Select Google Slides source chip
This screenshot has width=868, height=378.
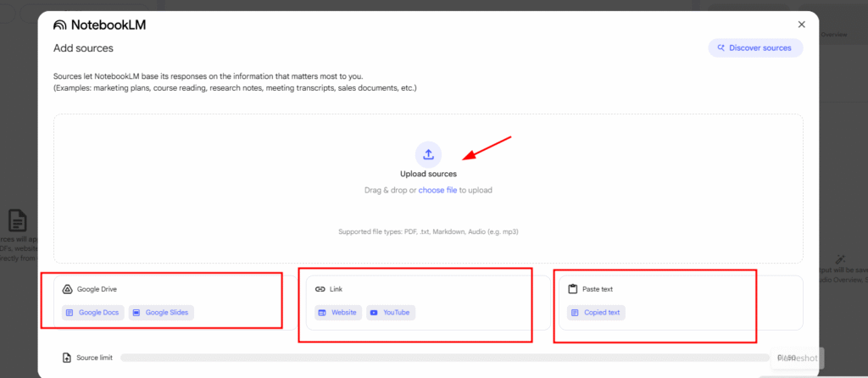pyautogui.click(x=161, y=312)
